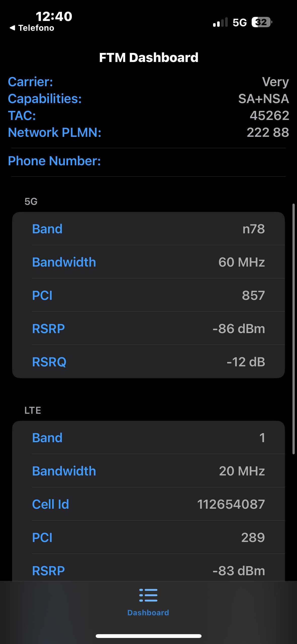Tap the back arrow to Telefono
The height and width of the screenshot is (644, 297).
(x=12, y=28)
